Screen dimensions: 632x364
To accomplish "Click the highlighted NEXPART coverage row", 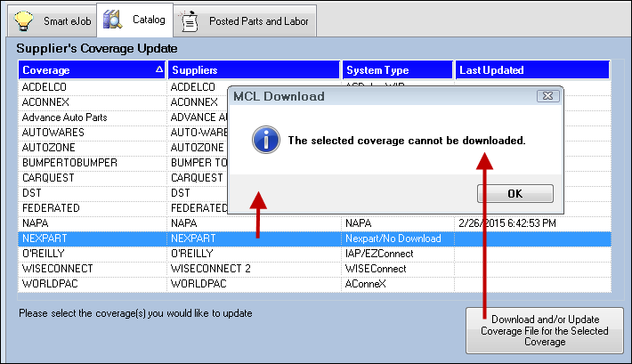I will click(89, 239).
